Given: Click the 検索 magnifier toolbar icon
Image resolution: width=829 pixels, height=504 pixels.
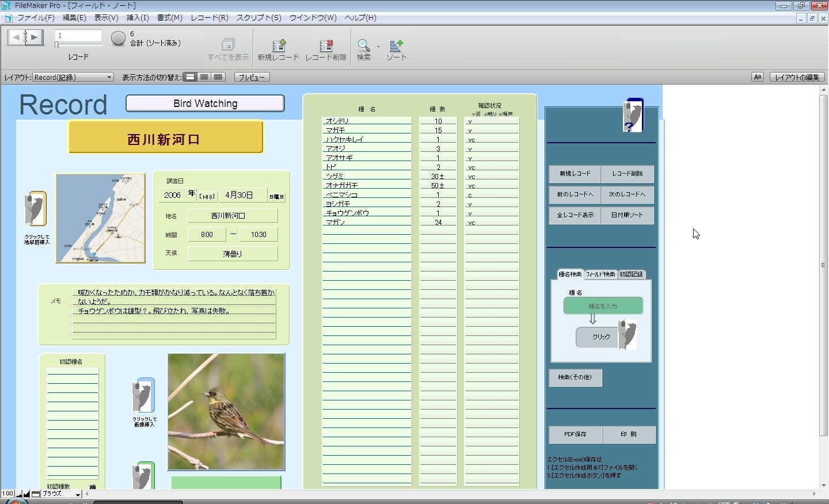Looking at the screenshot, I should (x=363, y=45).
